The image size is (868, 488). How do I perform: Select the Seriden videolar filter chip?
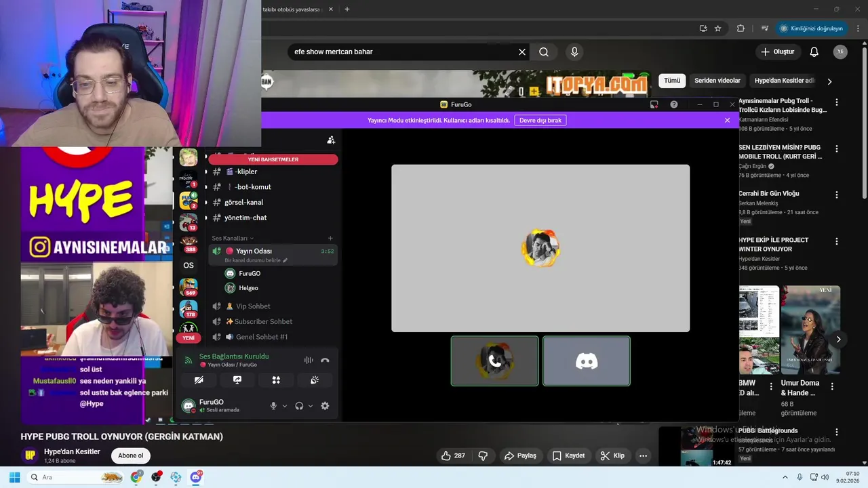[x=717, y=81]
